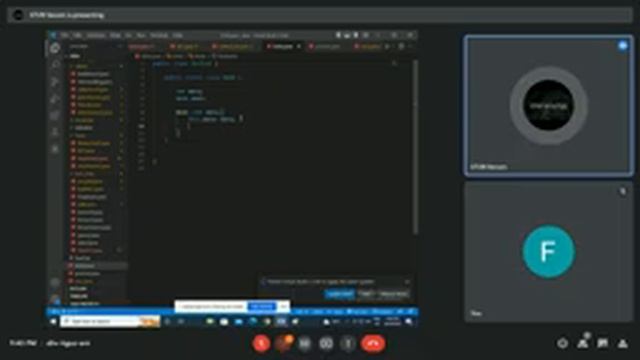Open more options in the Meet call bar
Viewport: 640px width, 360px height.
pyautogui.click(x=348, y=344)
